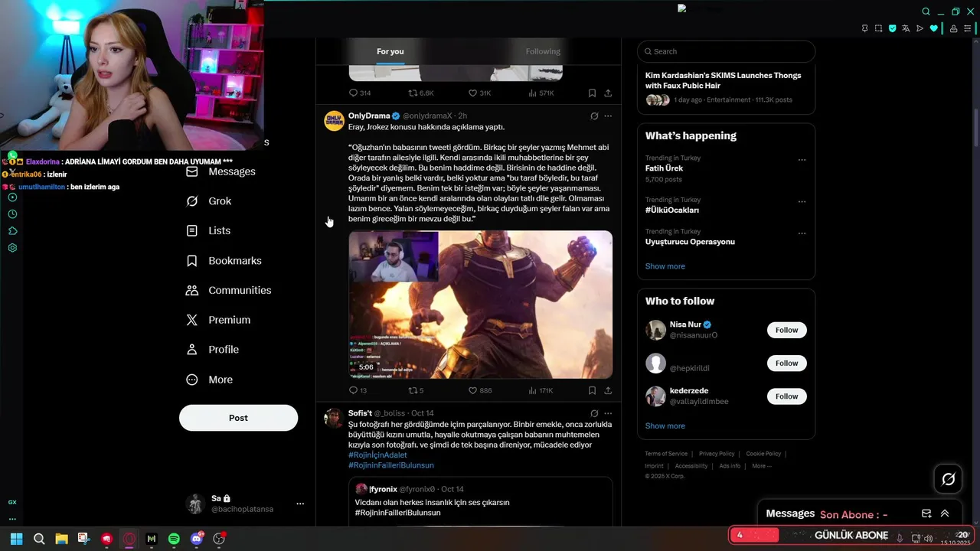Add page to bookmarks with heart icon
This screenshot has height=551, width=980.
[x=933, y=28]
